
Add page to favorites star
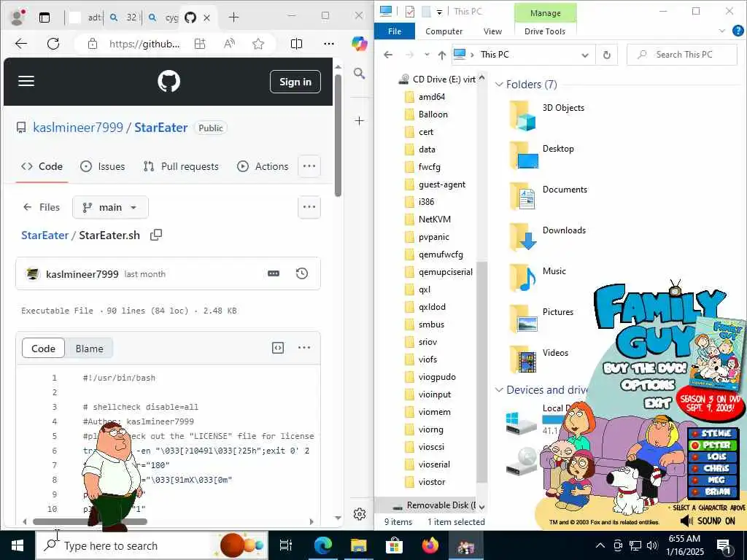[x=258, y=44]
